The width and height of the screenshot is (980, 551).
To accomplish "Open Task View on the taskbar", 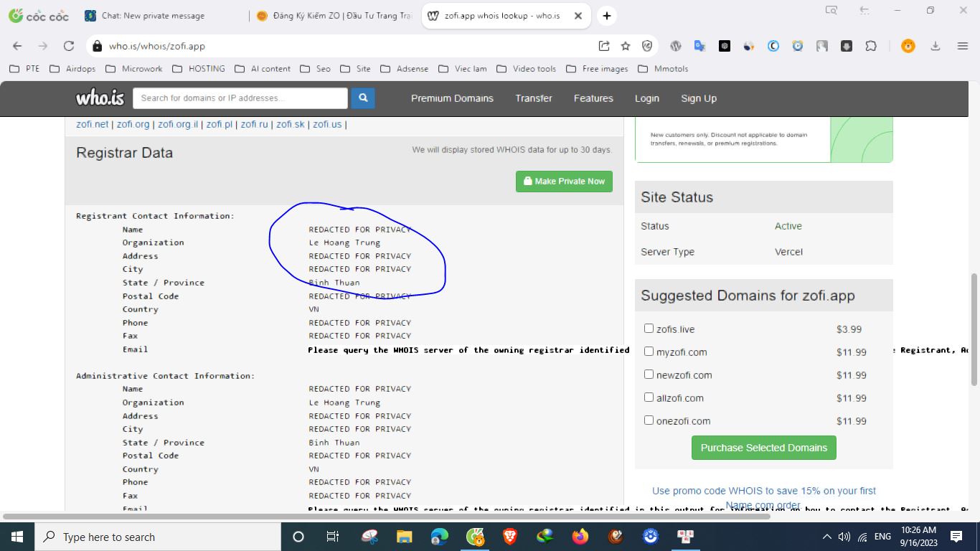I will (x=333, y=537).
